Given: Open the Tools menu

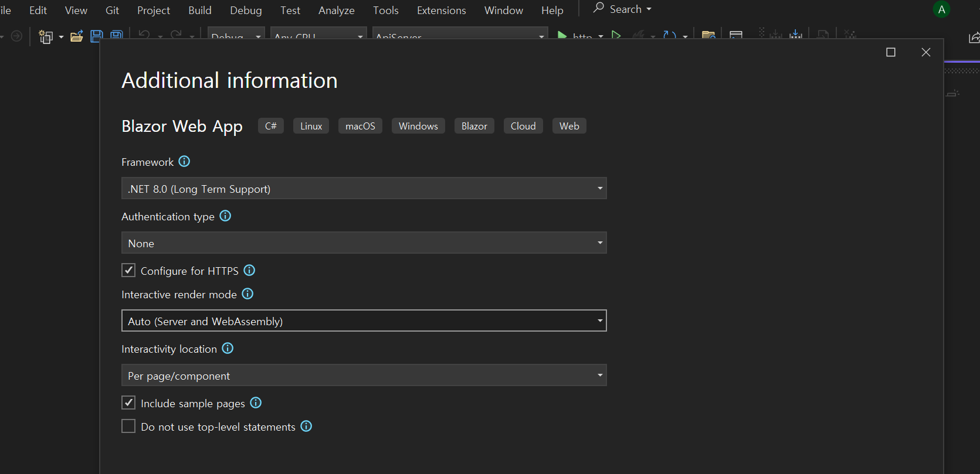Looking at the screenshot, I should (x=386, y=11).
